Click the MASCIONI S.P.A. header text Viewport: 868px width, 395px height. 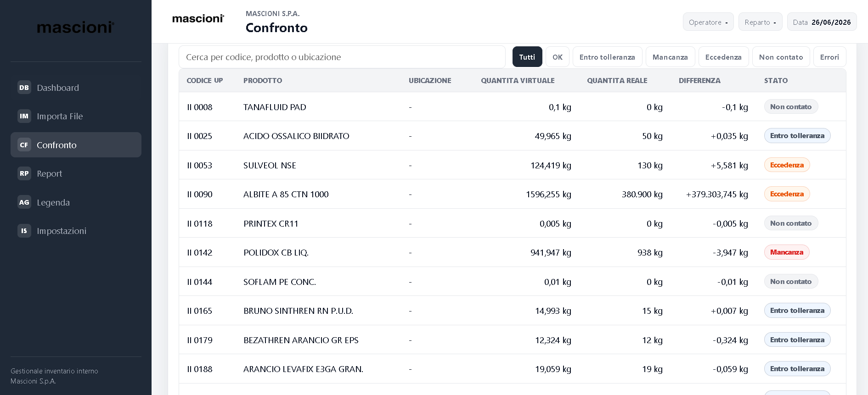272,14
